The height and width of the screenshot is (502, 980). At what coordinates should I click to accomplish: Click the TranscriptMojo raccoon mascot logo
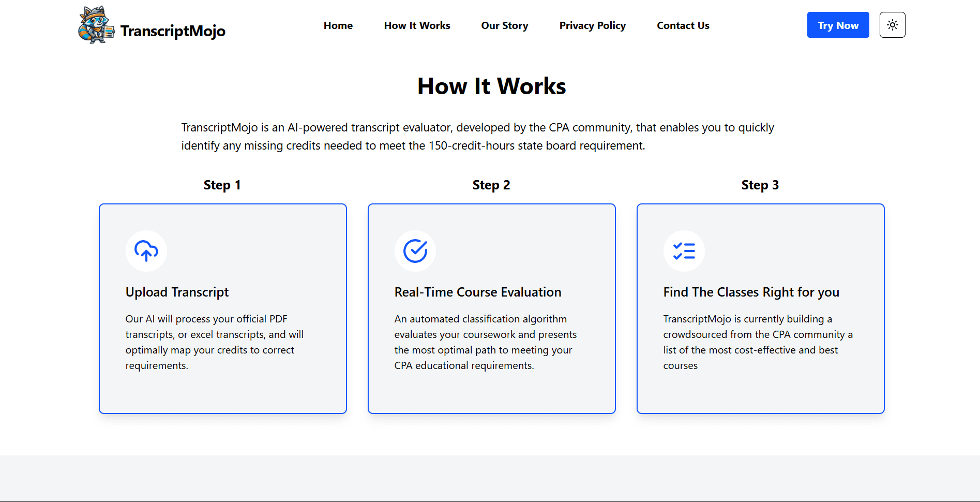(x=96, y=25)
